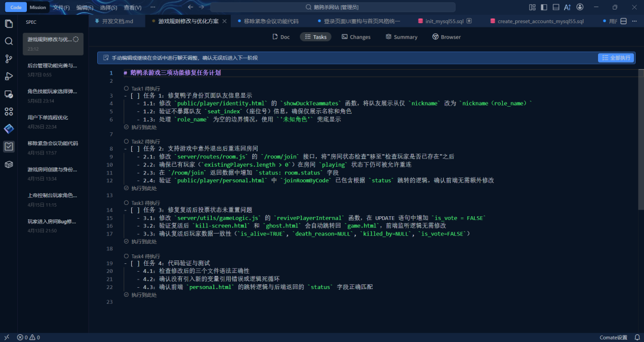Toggle bottom panel visibility icon
The height and width of the screenshot is (342, 644).
coord(556,7)
